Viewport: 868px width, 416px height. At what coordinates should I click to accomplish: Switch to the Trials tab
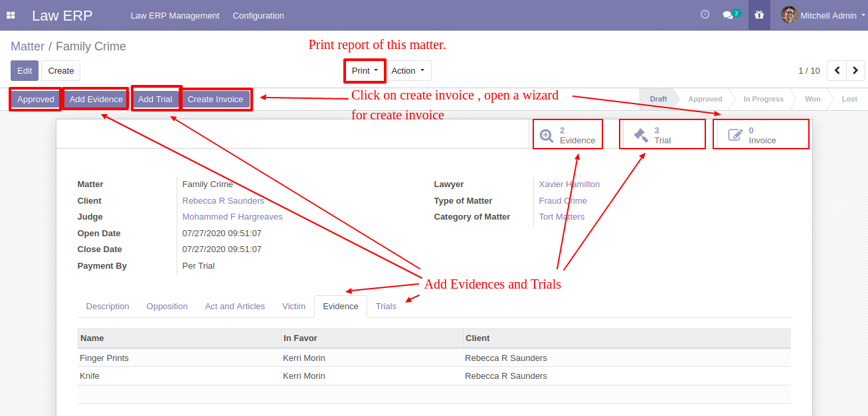[x=386, y=307]
